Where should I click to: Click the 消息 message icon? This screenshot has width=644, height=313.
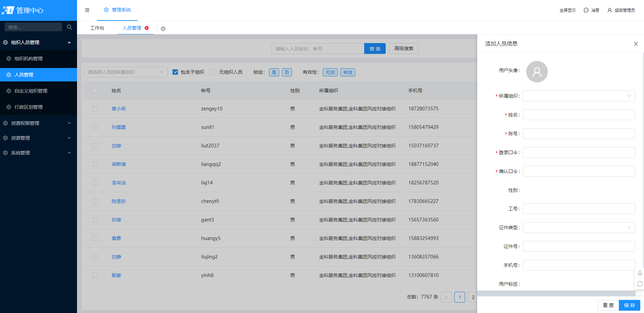click(x=586, y=10)
